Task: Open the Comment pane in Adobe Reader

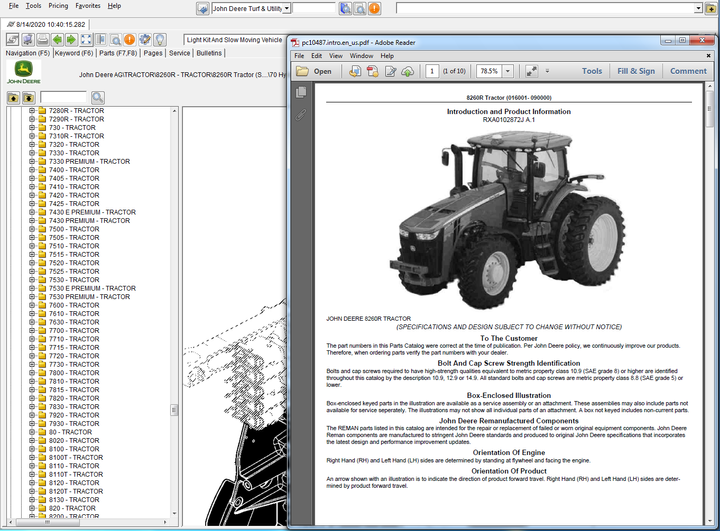Action: click(688, 71)
